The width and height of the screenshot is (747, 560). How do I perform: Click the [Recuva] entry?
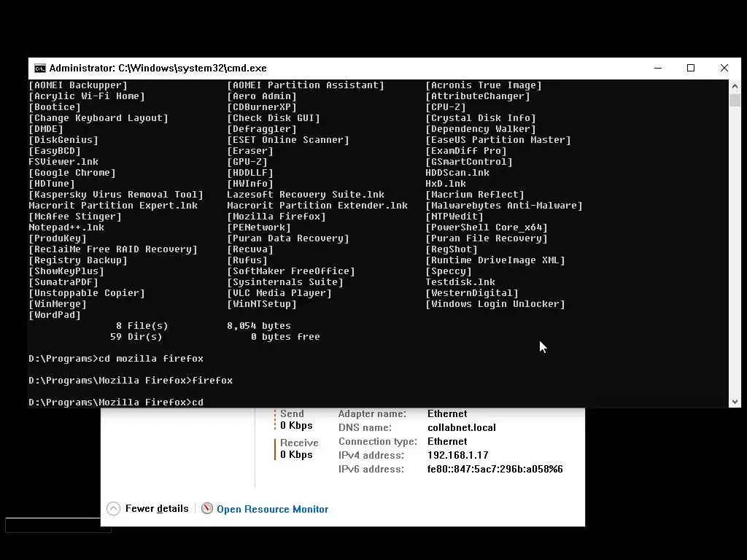coord(250,249)
